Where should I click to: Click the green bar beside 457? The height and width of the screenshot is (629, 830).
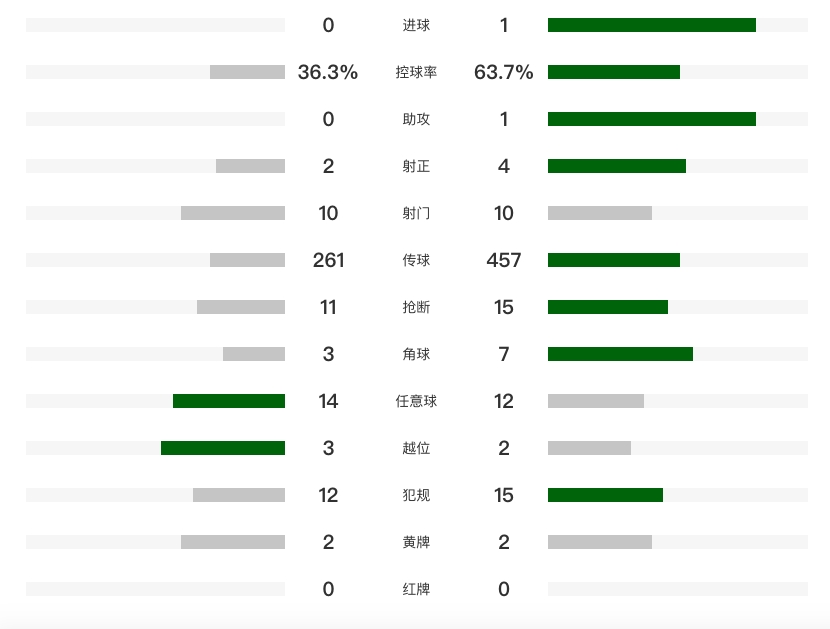tap(614, 260)
